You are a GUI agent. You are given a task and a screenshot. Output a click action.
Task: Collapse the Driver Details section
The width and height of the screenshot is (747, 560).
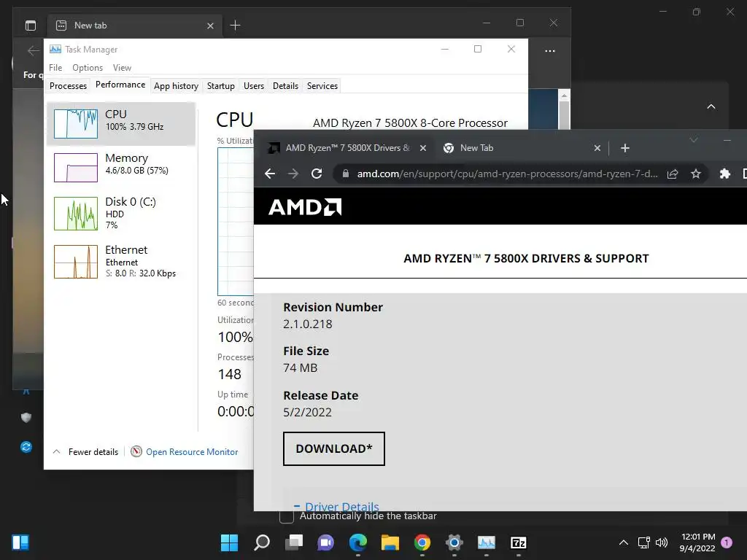[336, 506]
